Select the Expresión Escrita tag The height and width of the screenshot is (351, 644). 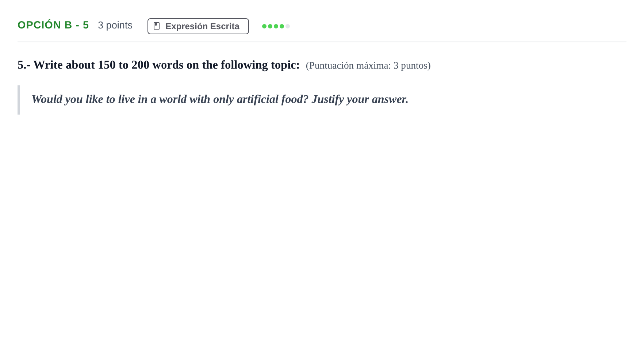tap(198, 26)
